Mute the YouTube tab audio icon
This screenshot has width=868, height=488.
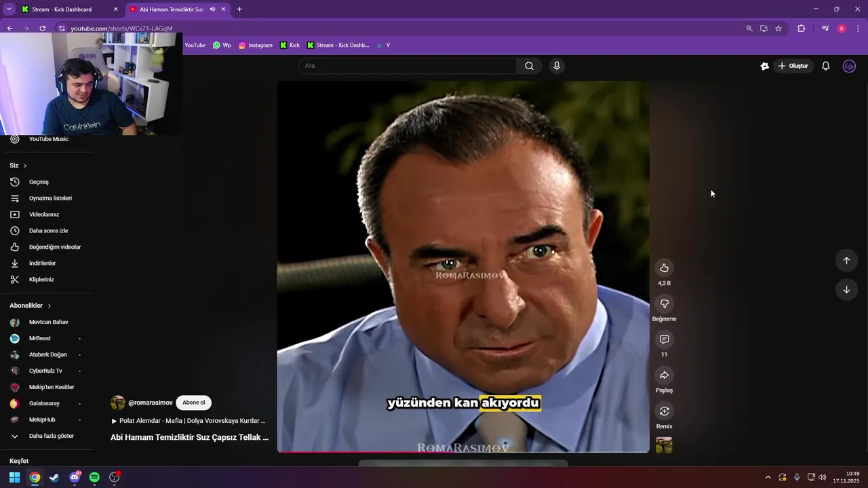tap(212, 9)
